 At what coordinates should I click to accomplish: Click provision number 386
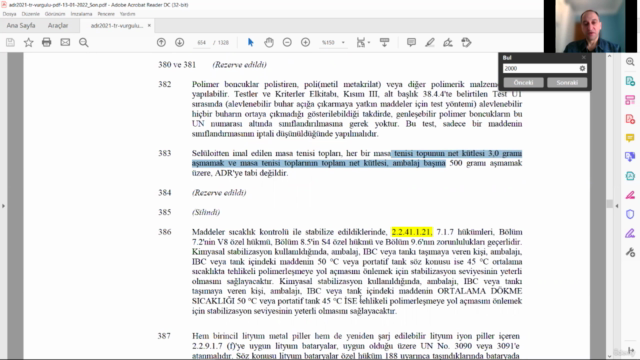click(164, 232)
